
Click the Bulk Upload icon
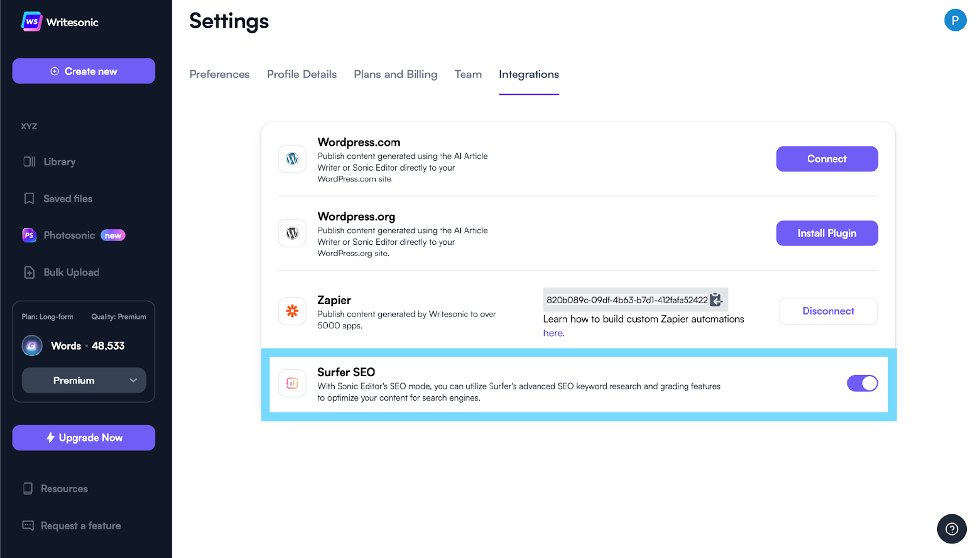point(29,272)
